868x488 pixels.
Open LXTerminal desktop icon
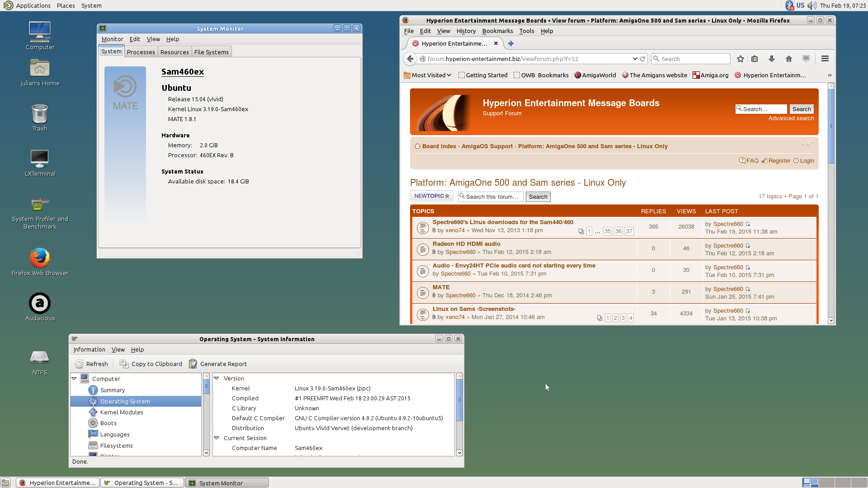pyautogui.click(x=40, y=159)
